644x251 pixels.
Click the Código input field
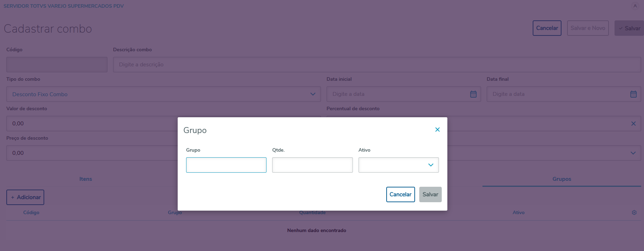click(x=57, y=65)
